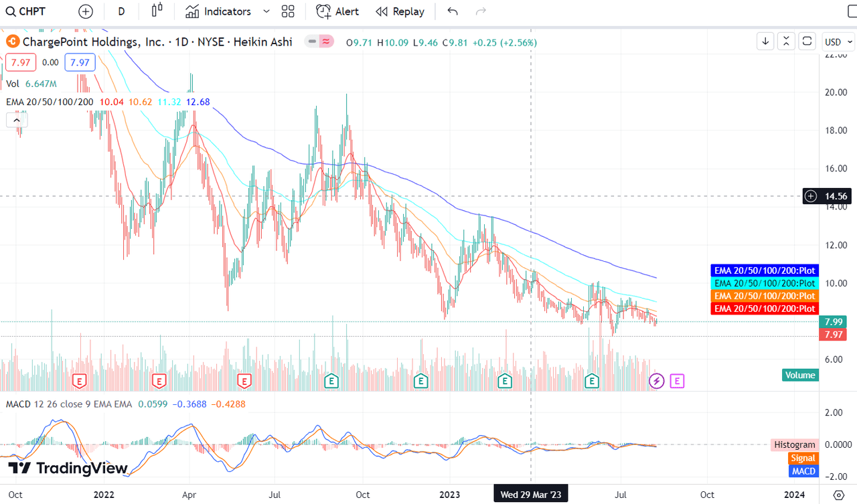The height and width of the screenshot is (504, 857).
Task: Click the 0.0599 MACD histogram value
Action: (151, 404)
